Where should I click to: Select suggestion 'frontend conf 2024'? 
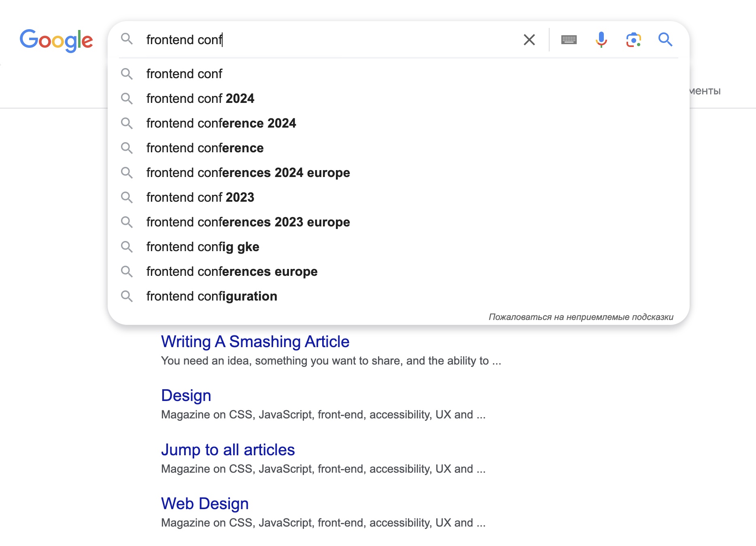pos(200,98)
